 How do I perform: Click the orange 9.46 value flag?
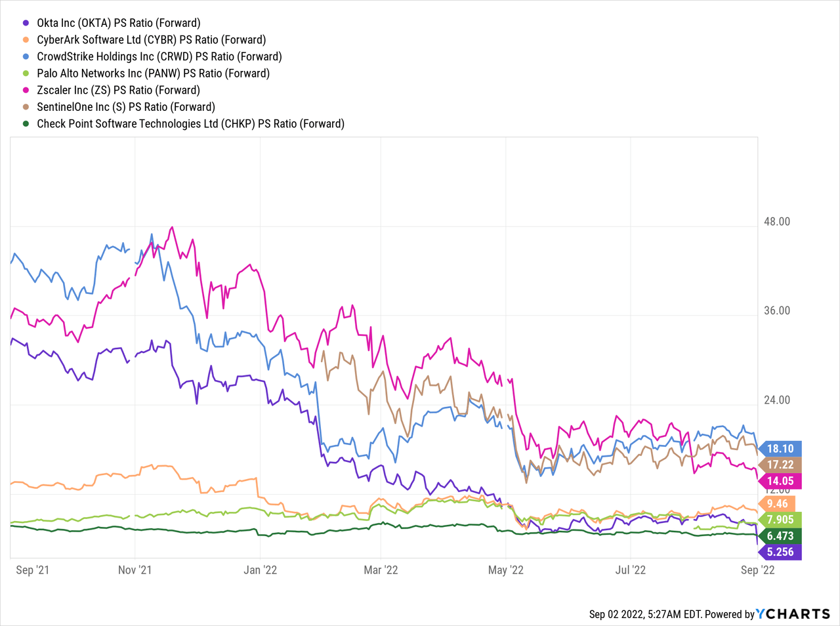(777, 504)
